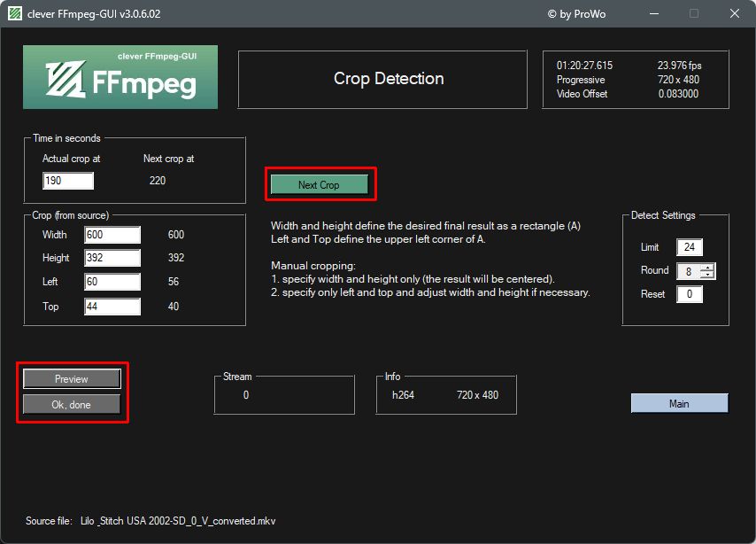Viewport: 756px width, 544px height.
Task: Select detected width value 600
Action: [x=176, y=235]
